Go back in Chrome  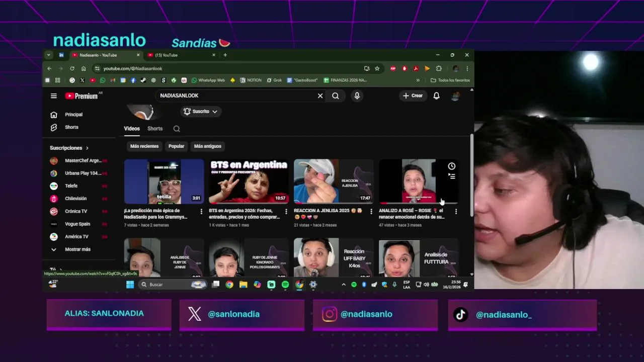(49, 68)
